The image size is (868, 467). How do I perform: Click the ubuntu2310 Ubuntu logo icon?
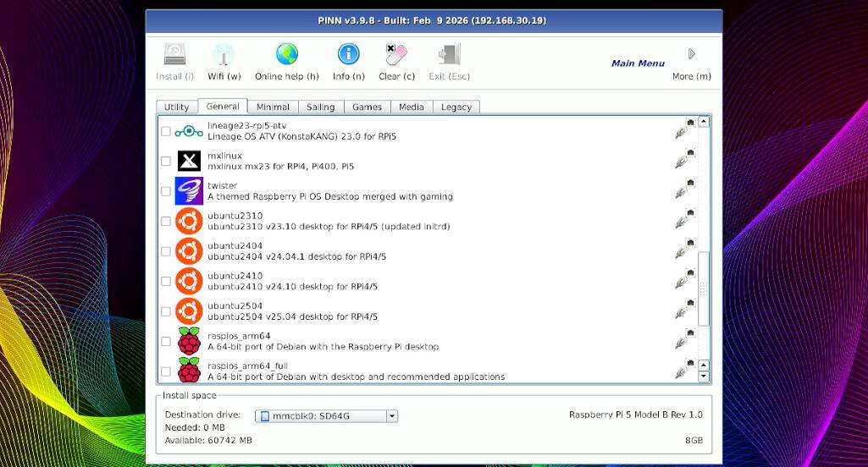pos(189,221)
